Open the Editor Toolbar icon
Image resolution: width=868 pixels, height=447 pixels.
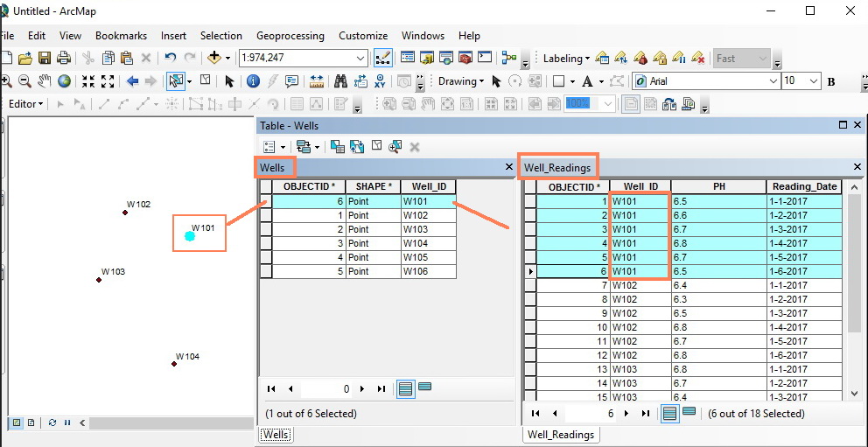(x=383, y=58)
